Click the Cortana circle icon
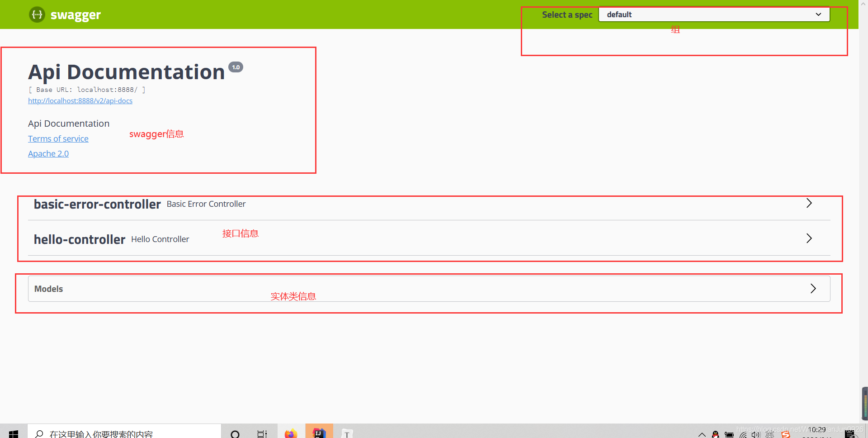868x438 pixels. coord(235,433)
